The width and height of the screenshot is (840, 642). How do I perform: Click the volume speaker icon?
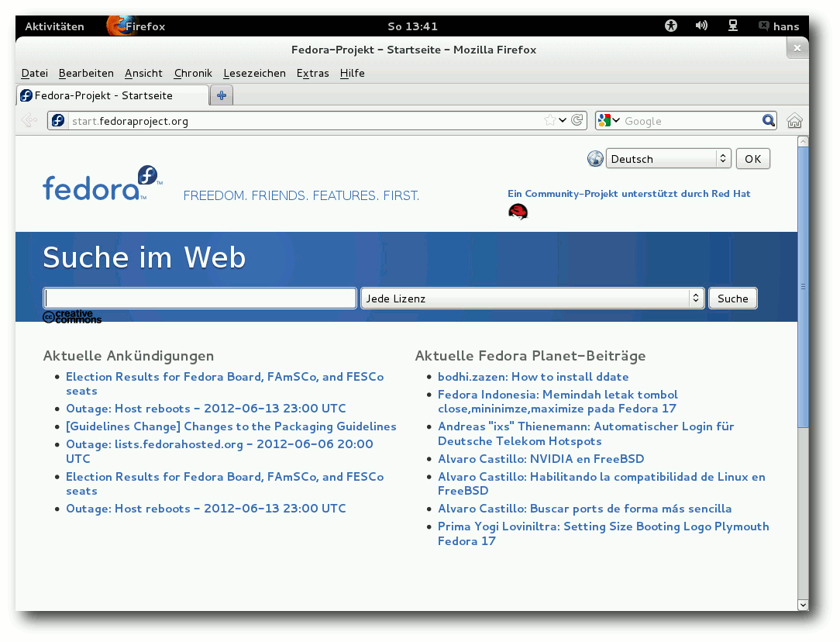[701, 26]
